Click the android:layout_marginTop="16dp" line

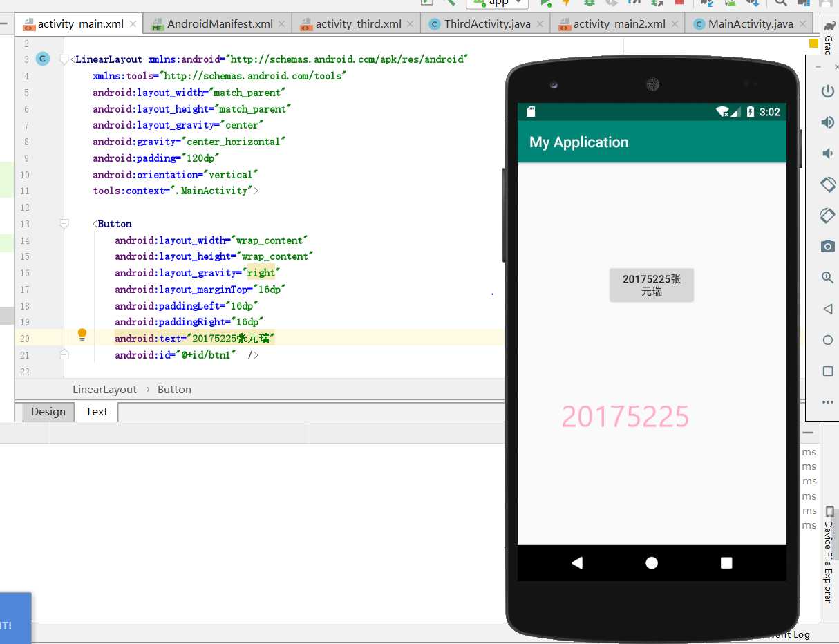click(200, 290)
